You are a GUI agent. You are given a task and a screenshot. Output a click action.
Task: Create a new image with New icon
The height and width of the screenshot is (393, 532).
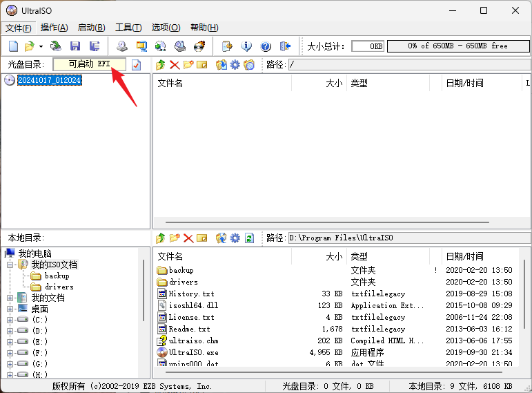coord(13,46)
